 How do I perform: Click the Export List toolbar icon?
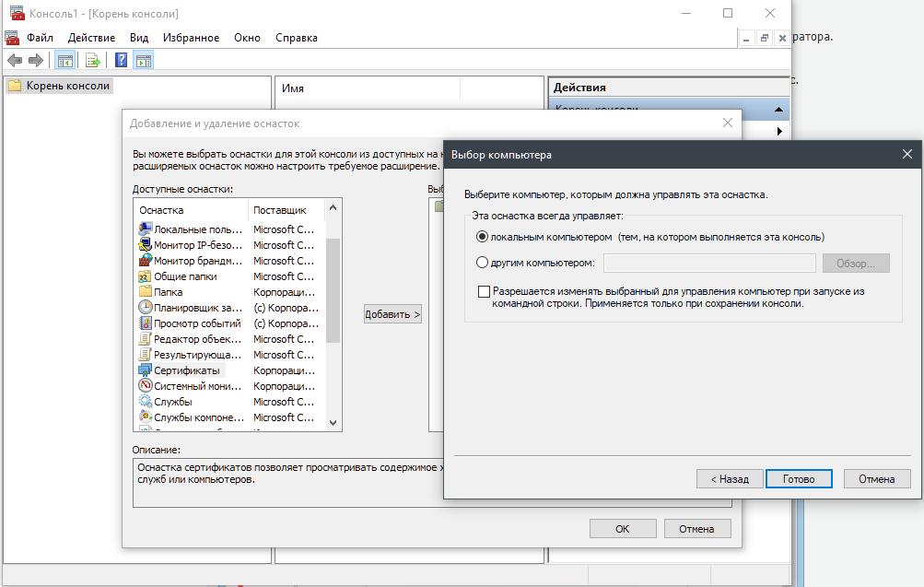click(x=93, y=61)
